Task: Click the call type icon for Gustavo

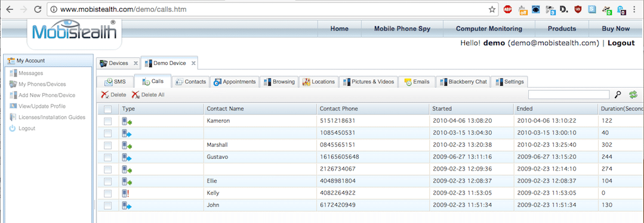Action: point(127,157)
